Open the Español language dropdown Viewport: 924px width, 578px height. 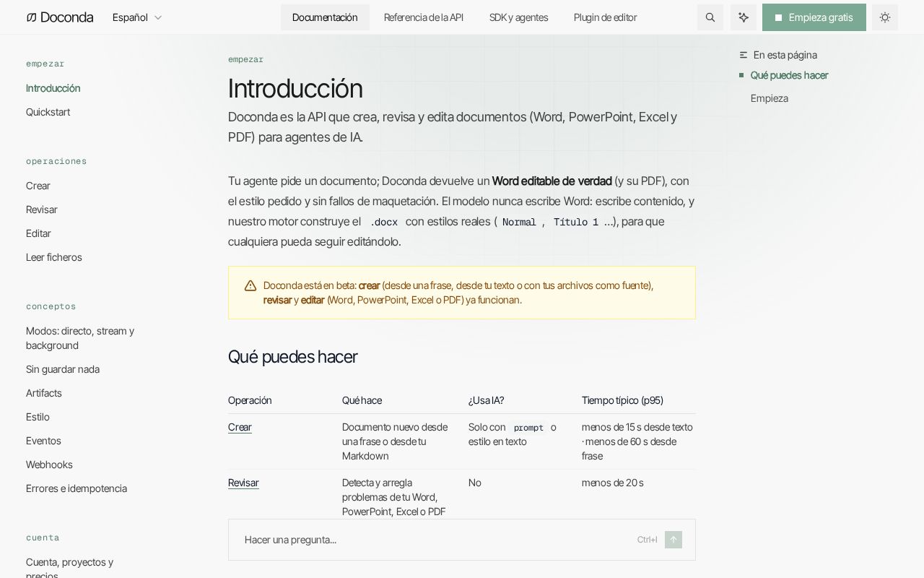coord(137,17)
